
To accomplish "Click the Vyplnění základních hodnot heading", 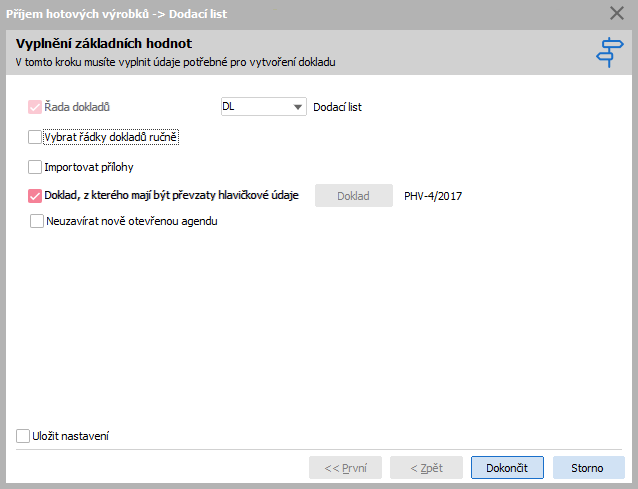I will [x=104, y=43].
